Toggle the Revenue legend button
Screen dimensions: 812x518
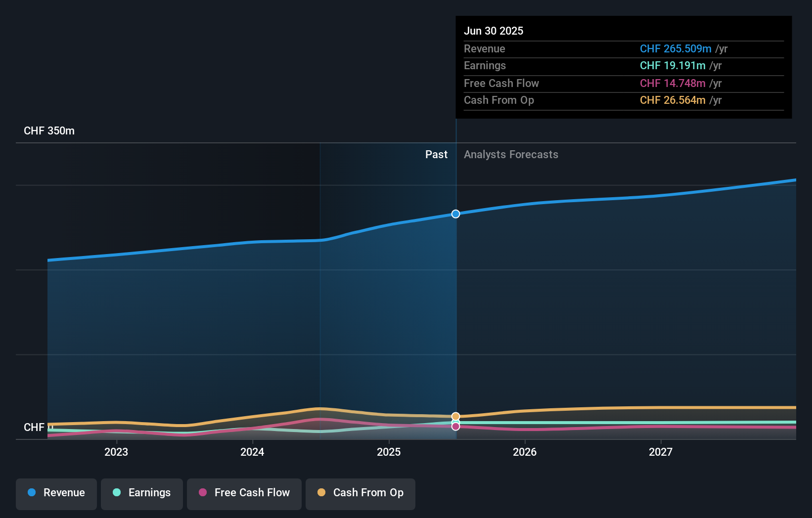pyautogui.click(x=56, y=494)
